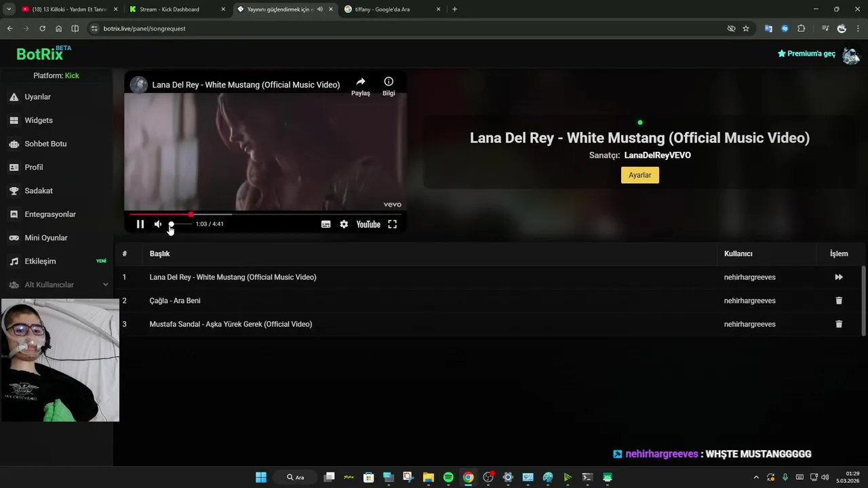
Task: Open the taskbar volume control
Action: pyautogui.click(x=825, y=477)
